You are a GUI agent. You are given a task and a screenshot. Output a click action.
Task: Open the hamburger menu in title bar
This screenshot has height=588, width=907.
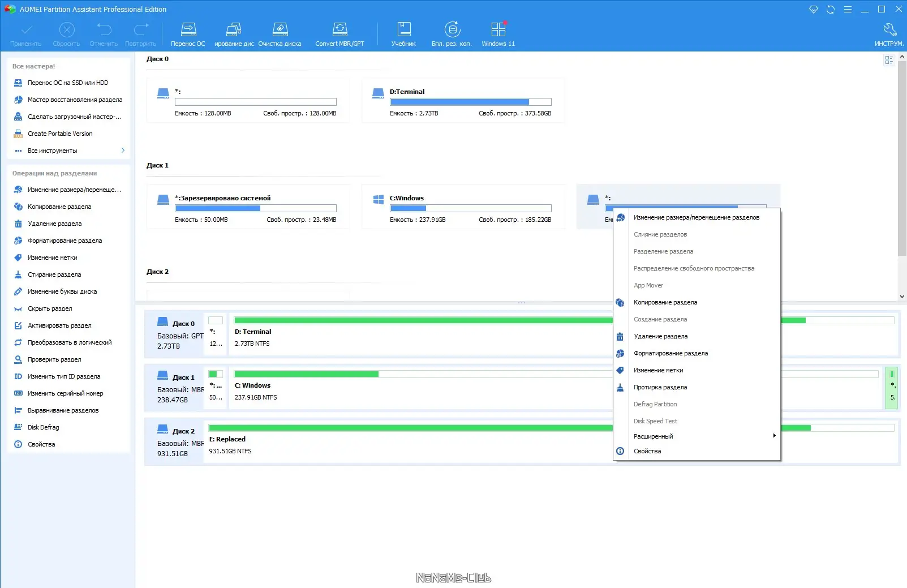[848, 9]
